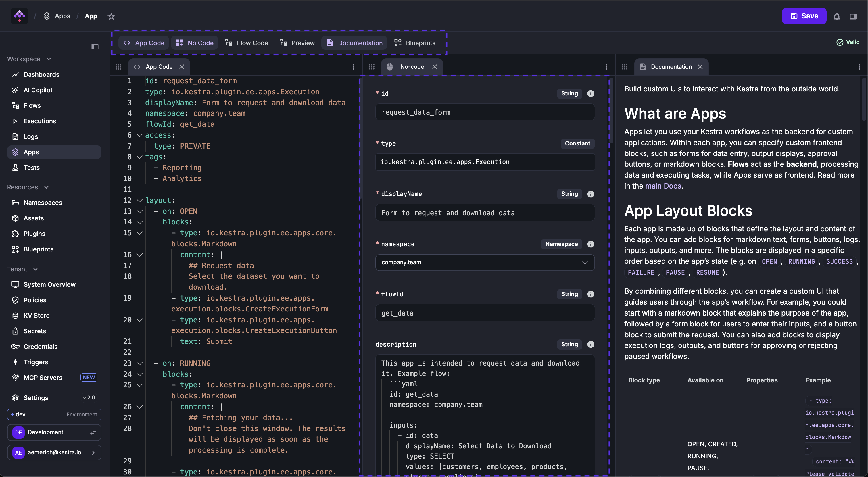Show info for the displayName field
Screen dimensions: 868x477
(591, 194)
